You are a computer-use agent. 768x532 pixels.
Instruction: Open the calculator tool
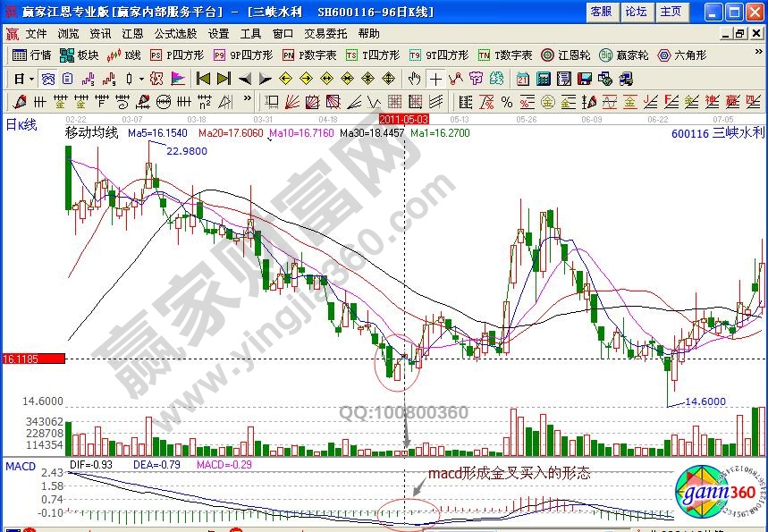coord(544,79)
